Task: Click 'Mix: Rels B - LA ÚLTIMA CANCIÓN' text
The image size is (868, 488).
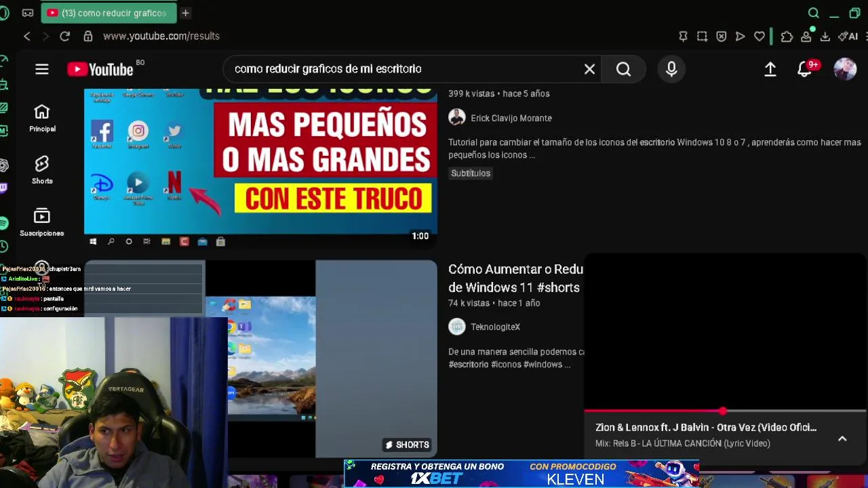Action: coord(683,443)
